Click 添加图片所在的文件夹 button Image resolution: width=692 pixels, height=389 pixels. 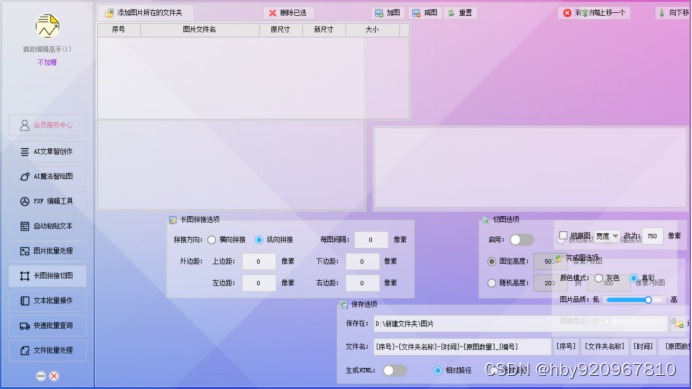click(145, 13)
